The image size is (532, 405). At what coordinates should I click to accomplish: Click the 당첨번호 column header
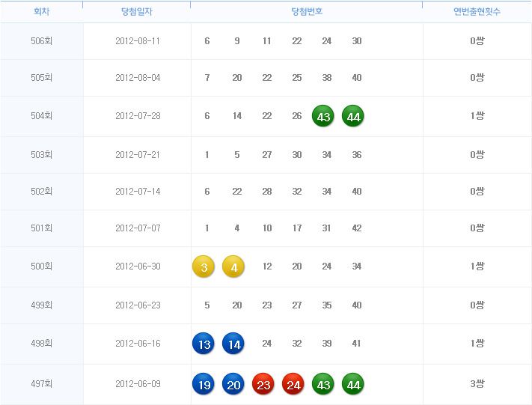tap(307, 11)
